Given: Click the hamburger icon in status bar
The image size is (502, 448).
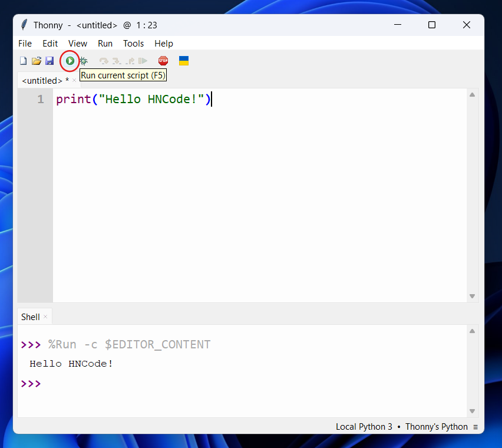Looking at the screenshot, I should point(475,427).
